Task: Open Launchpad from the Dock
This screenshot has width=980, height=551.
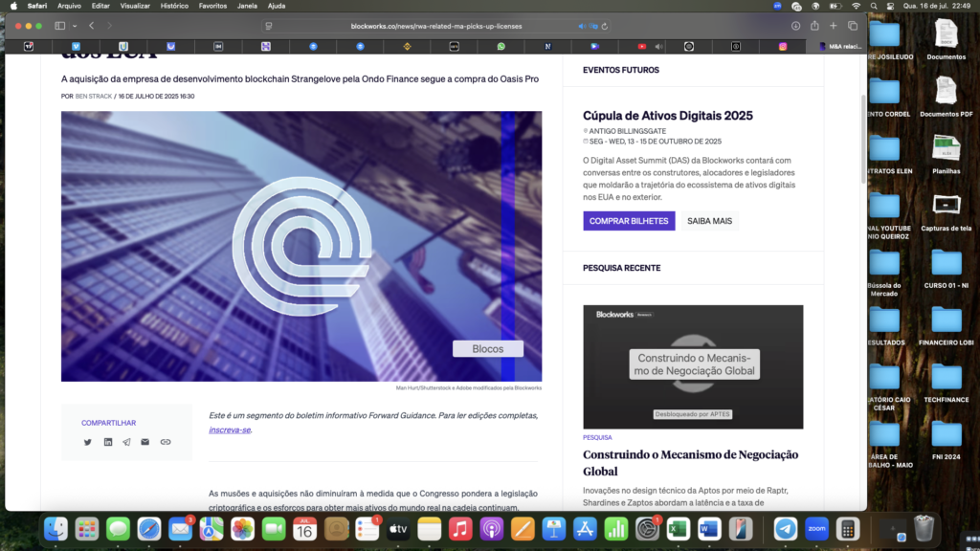Action: pos(87,529)
